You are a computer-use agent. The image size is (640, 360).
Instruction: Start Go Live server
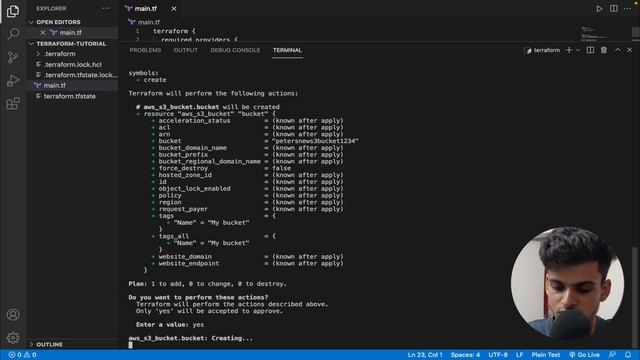584,355
